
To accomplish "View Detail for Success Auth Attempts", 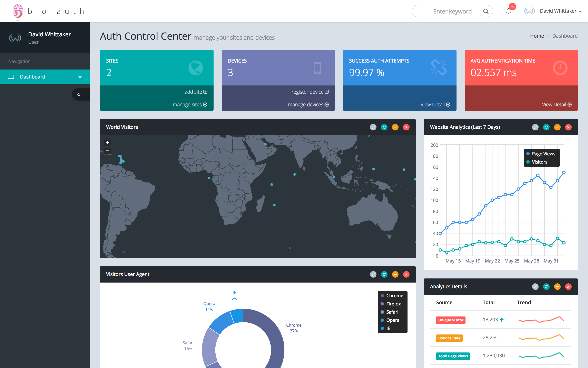I will coord(435,104).
